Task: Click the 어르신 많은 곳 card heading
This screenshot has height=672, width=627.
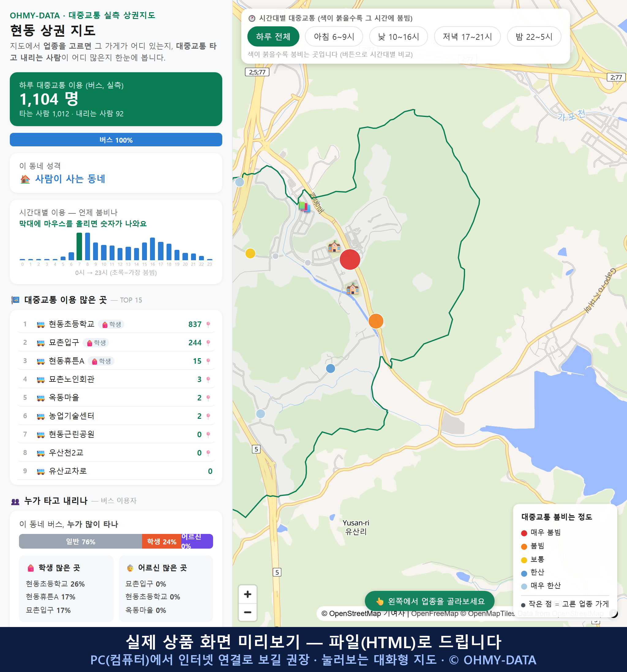Action: 157,568
